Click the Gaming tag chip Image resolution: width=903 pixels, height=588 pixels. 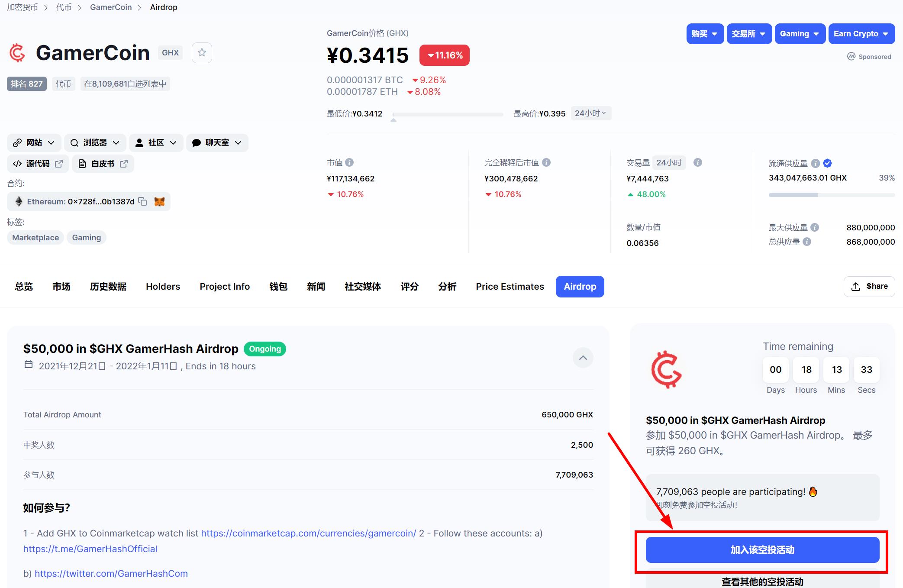coord(87,237)
